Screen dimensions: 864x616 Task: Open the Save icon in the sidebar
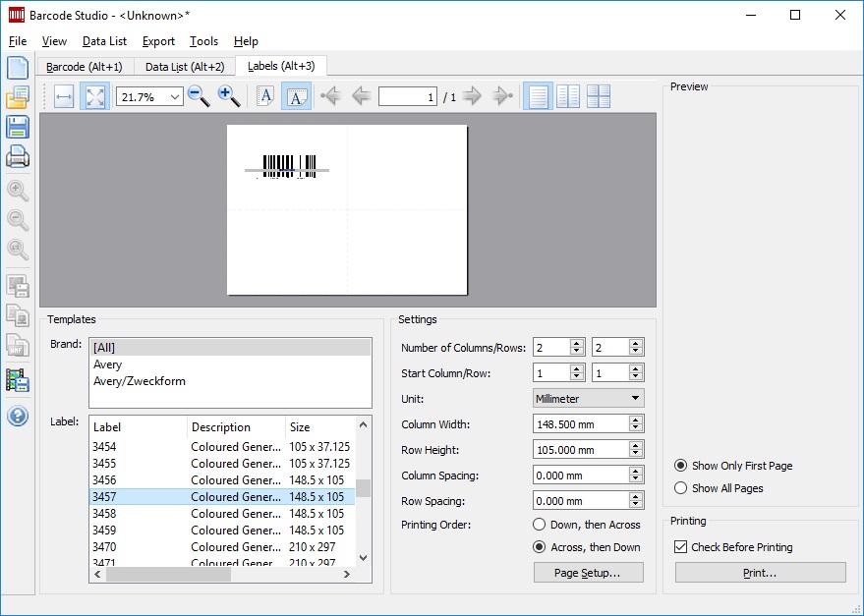pyautogui.click(x=18, y=126)
